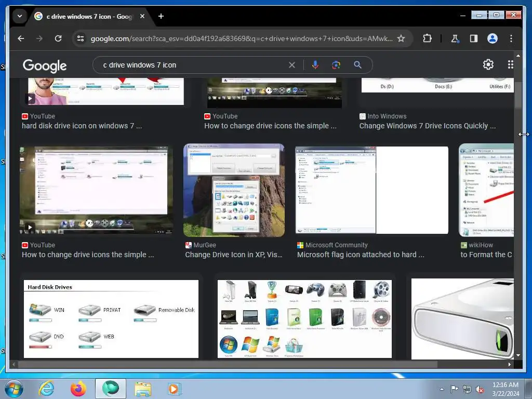Clear the search query with X
The image size is (532, 399).
[x=292, y=65]
